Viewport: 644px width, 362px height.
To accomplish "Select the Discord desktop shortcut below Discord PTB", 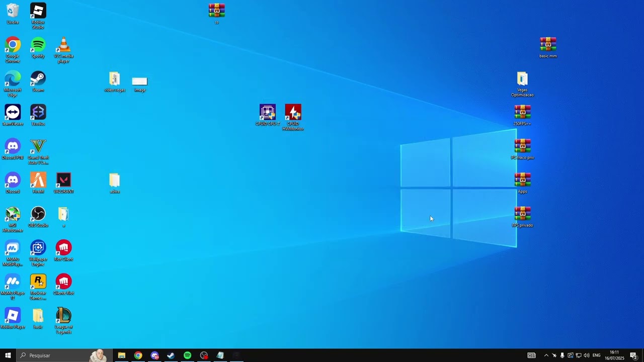I will [x=13, y=183].
